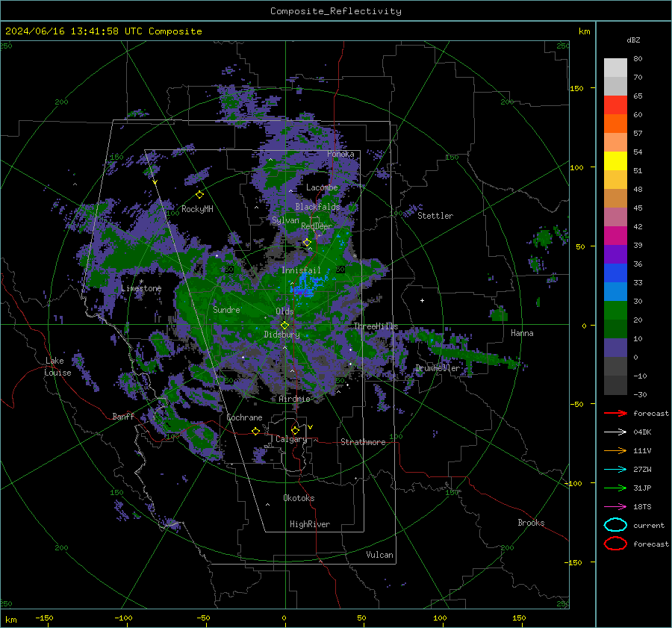
Task: Click the bright yellow 51-54 dBZ swatch
Action: (615, 161)
